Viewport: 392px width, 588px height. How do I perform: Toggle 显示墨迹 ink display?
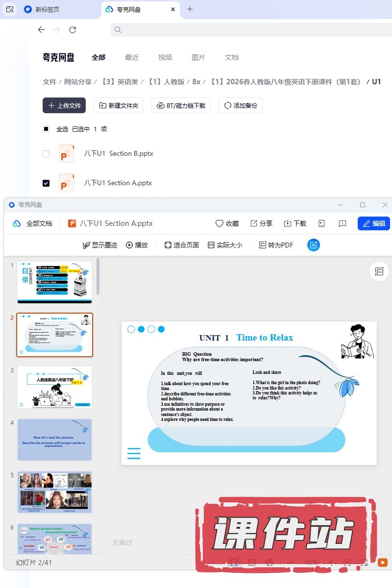100,245
